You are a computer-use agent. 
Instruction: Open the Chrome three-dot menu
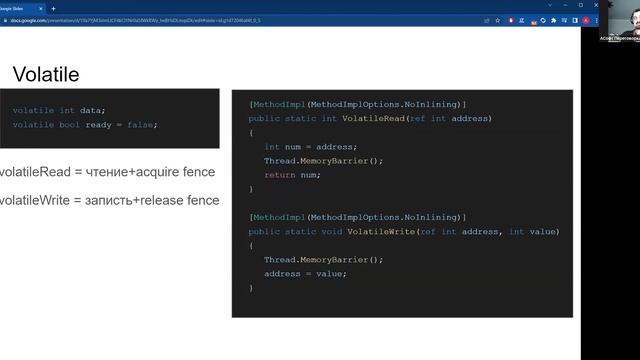[x=596, y=20]
